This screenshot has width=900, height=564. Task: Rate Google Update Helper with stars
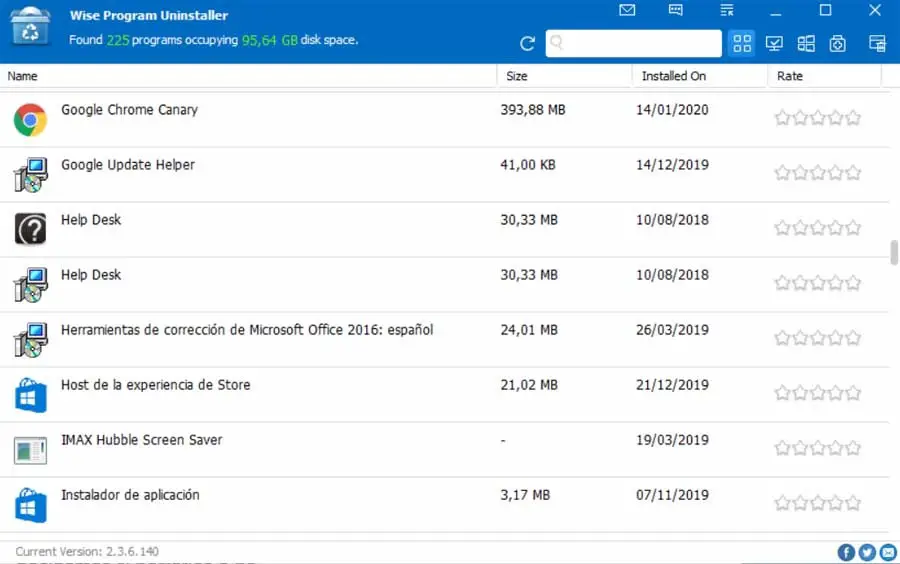click(x=817, y=173)
